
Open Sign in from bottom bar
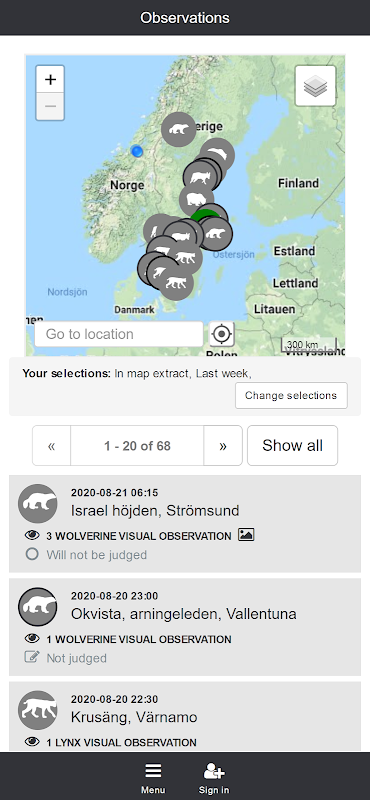214,779
